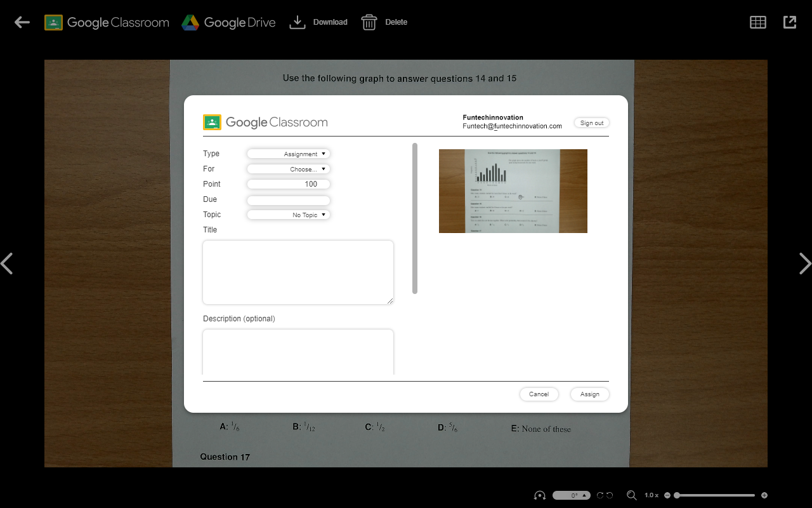Click the Point field showing 100
This screenshot has height=508, width=812.
pyautogui.click(x=289, y=184)
